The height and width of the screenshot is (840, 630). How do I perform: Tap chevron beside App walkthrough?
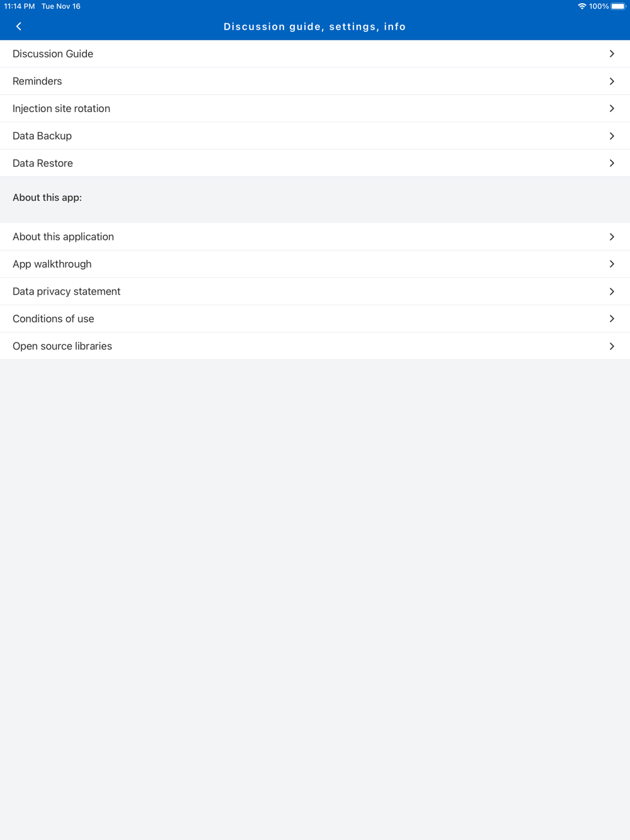click(612, 264)
